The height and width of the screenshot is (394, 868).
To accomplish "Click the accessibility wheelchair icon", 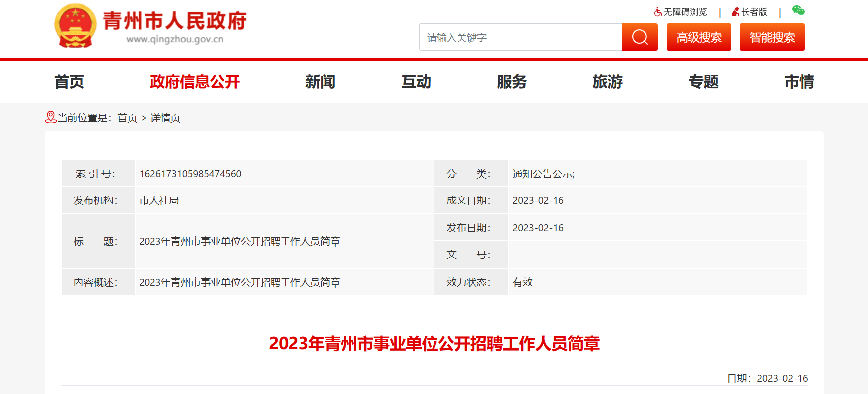I will click(658, 12).
